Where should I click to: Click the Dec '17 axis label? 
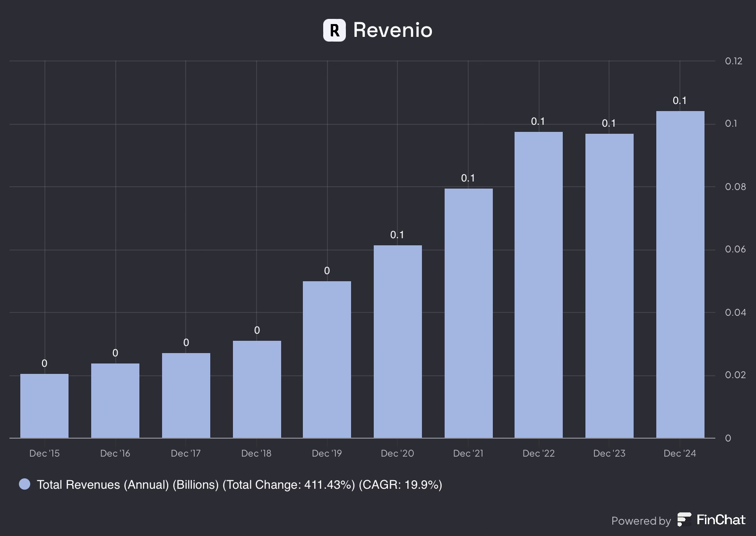point(186,453)
